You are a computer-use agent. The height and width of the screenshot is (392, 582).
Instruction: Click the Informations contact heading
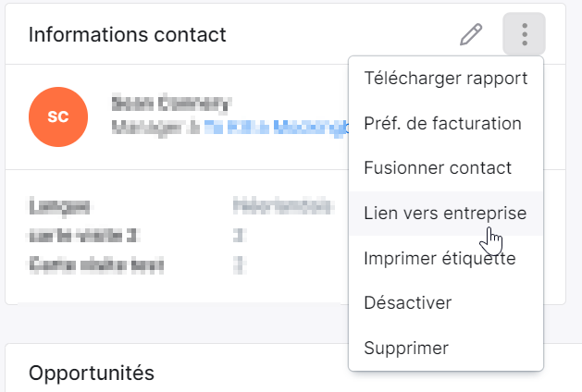pyautogui.click(x=128, y=35)
